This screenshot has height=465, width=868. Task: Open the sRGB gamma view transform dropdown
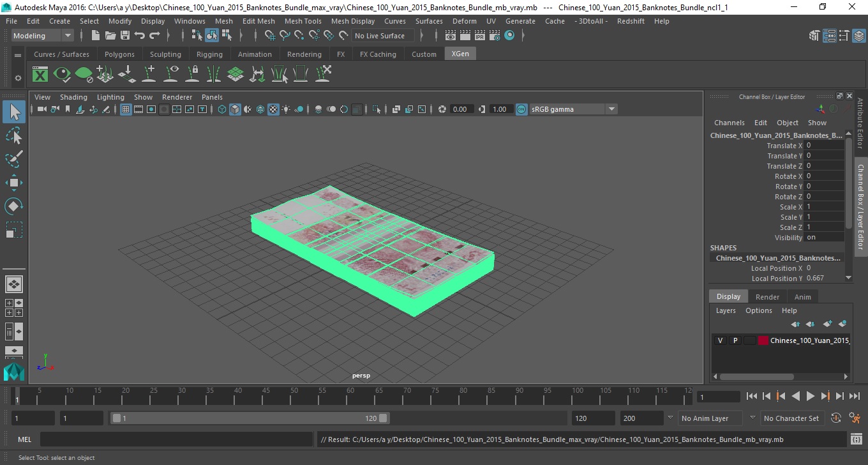pyautogui.click(x=573, y=109)
